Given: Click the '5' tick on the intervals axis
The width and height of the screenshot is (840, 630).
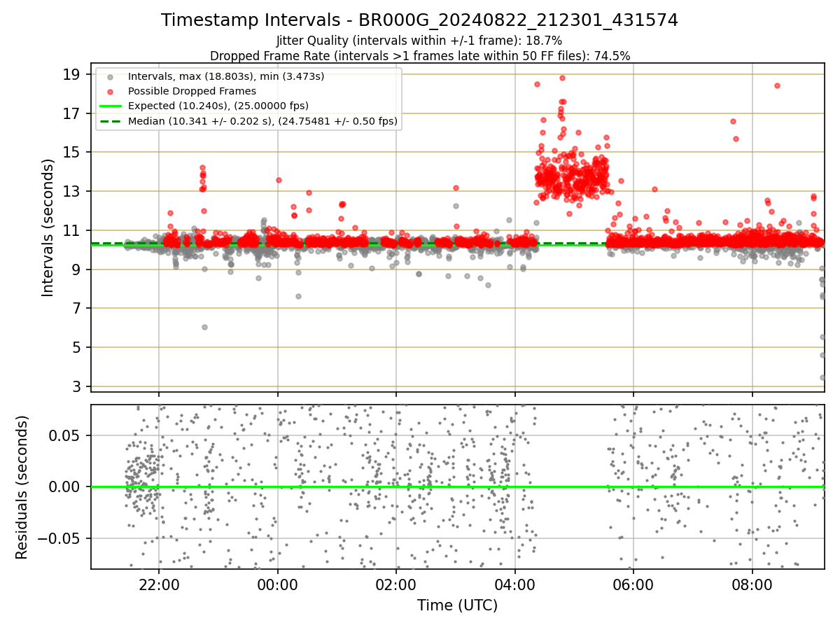Looking at the screenshot, I should pos(77,347).
